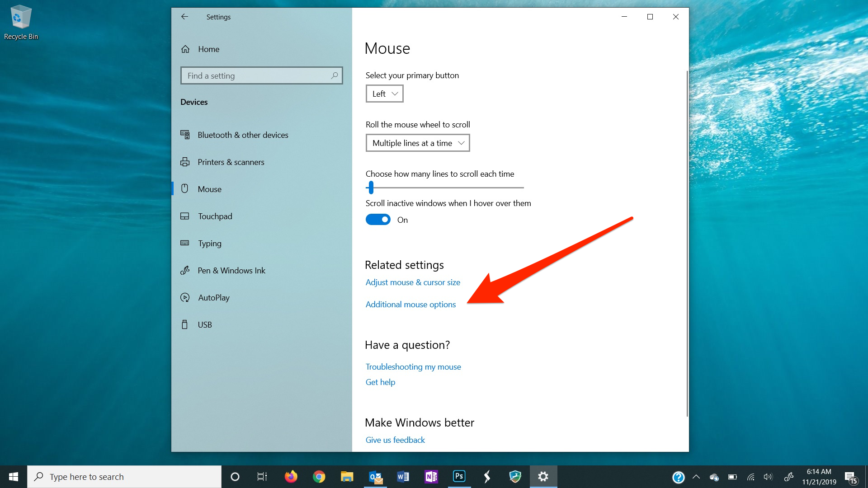Open Typing settings in sidebar
Image resolution: width=868 pixels, height=488 pixels.
(210, 243)
